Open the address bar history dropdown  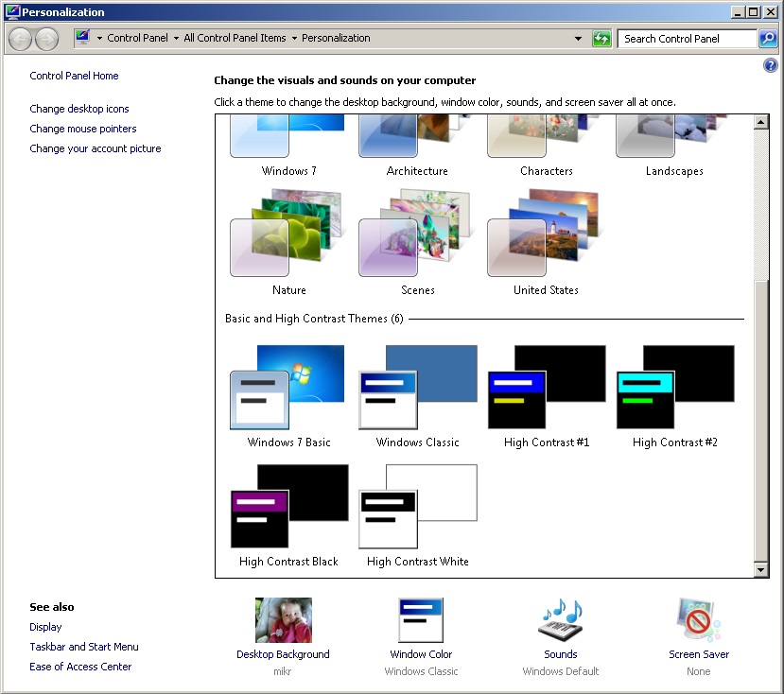click(578, 39)
